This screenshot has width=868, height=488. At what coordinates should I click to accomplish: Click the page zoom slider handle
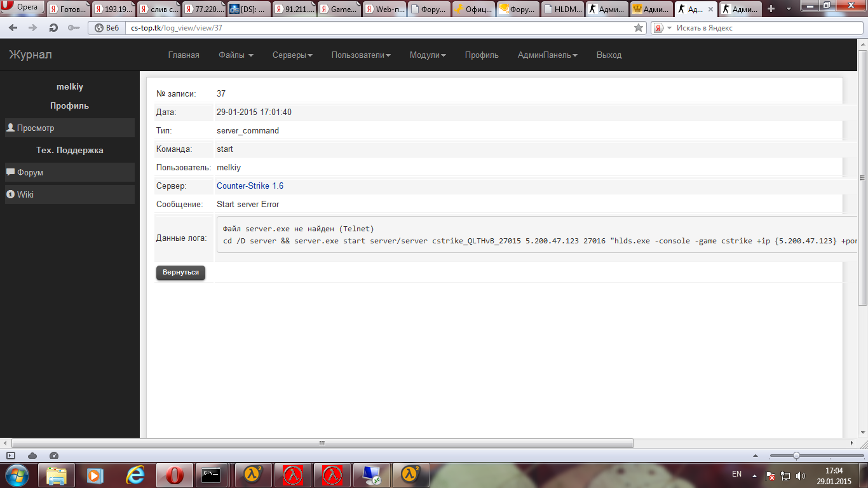click(x=796, y=456)
